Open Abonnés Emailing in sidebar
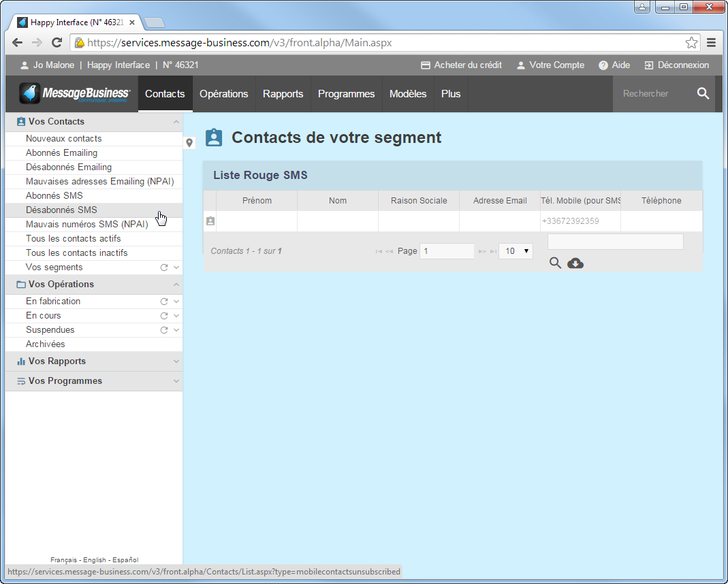 (94, 153)
